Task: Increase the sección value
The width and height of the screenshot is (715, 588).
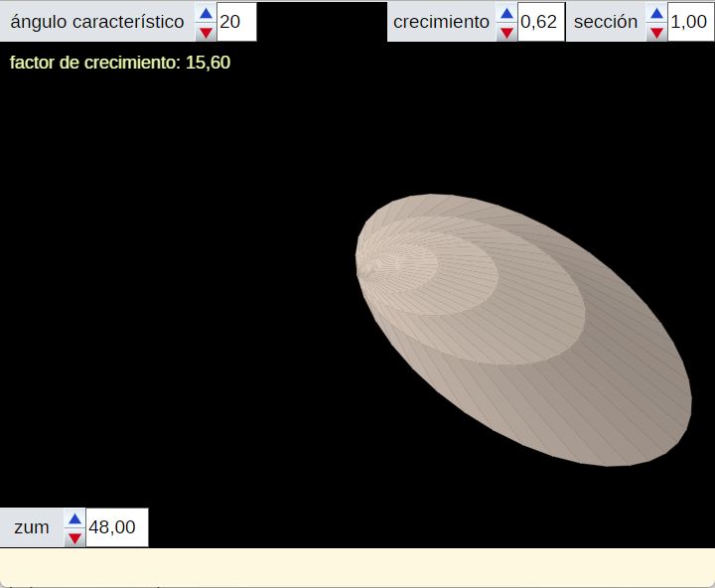Action: pos(656,13)
